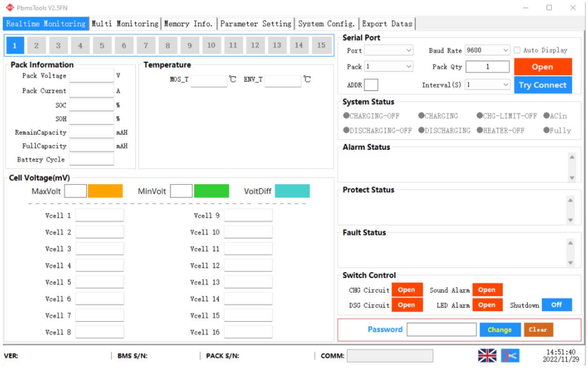Go to System Config. tab
The image size is (588, 371).
click(327, 24)
